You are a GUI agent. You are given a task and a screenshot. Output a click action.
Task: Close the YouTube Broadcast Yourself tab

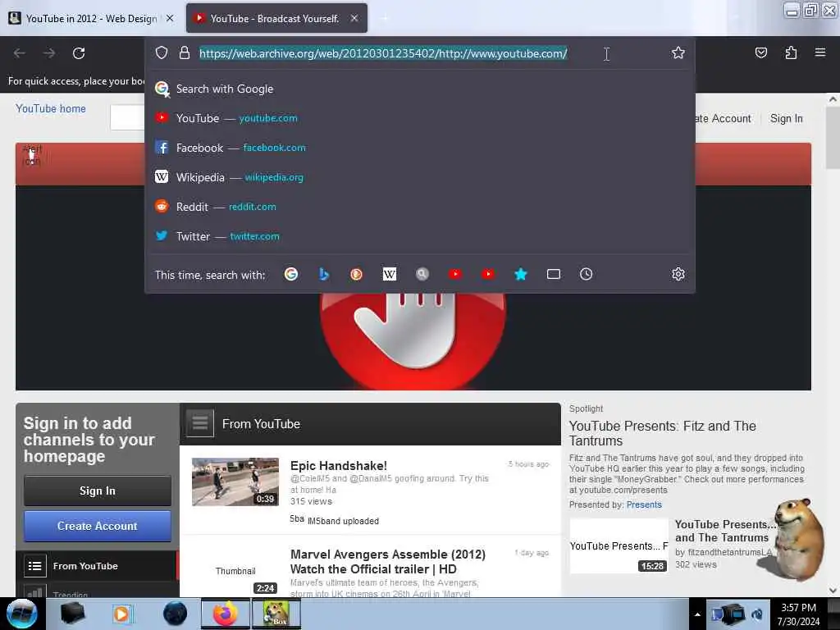[354, 18]
